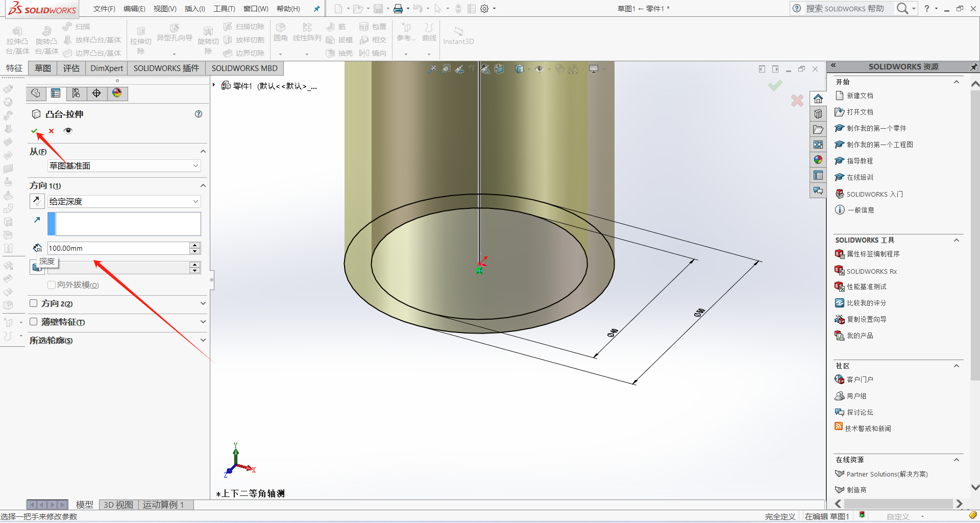This screenshot has height=523, width=980.
Task: Click the help icon in the extrude panel
Action: pos(199,114)
